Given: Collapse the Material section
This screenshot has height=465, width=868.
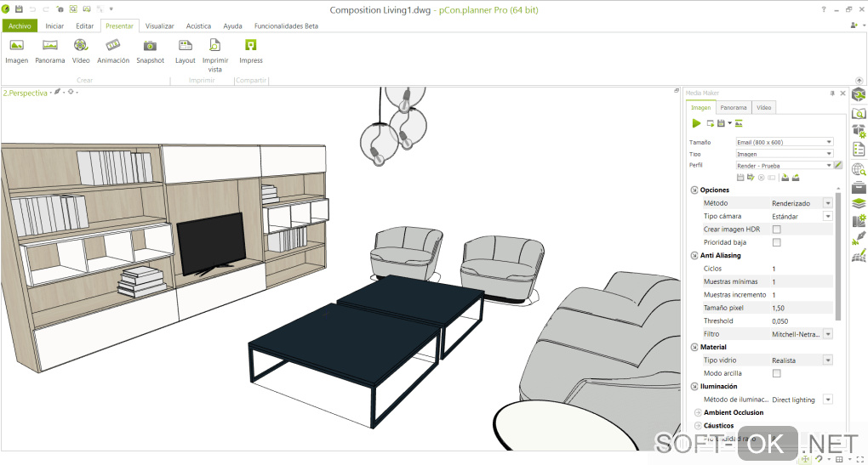Looking at the screenshot, I should pyautogui.click(x=694, y=347).
